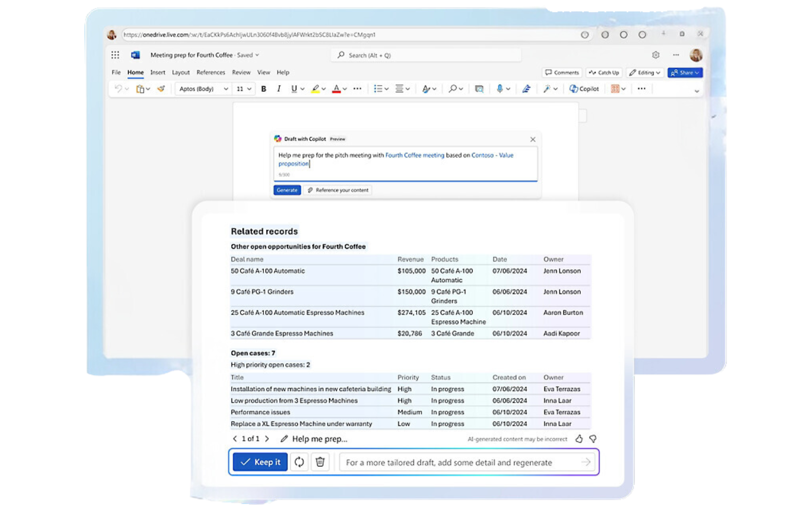Open the Share dropdown
Screen dimensions: 812x513
(x=685, y=73)
